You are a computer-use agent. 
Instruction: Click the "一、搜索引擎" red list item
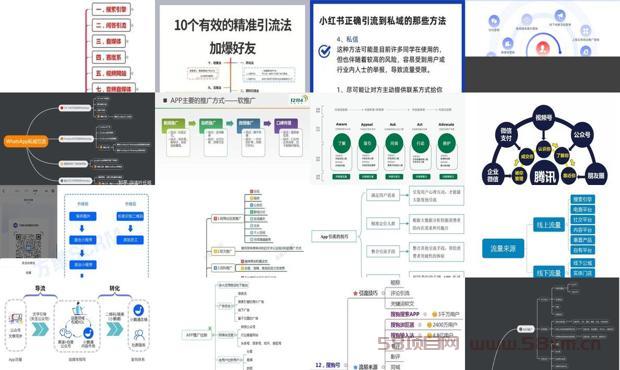coord(112,9)
